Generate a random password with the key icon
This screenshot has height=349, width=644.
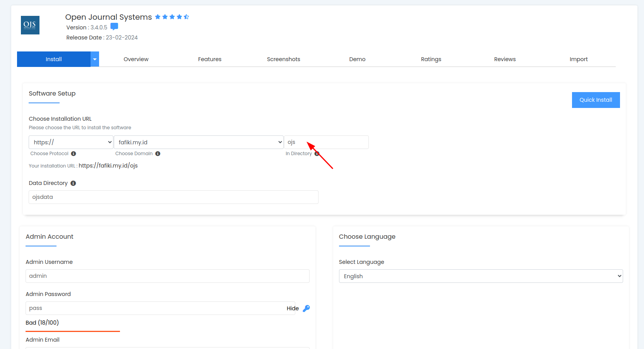[306, 308]
